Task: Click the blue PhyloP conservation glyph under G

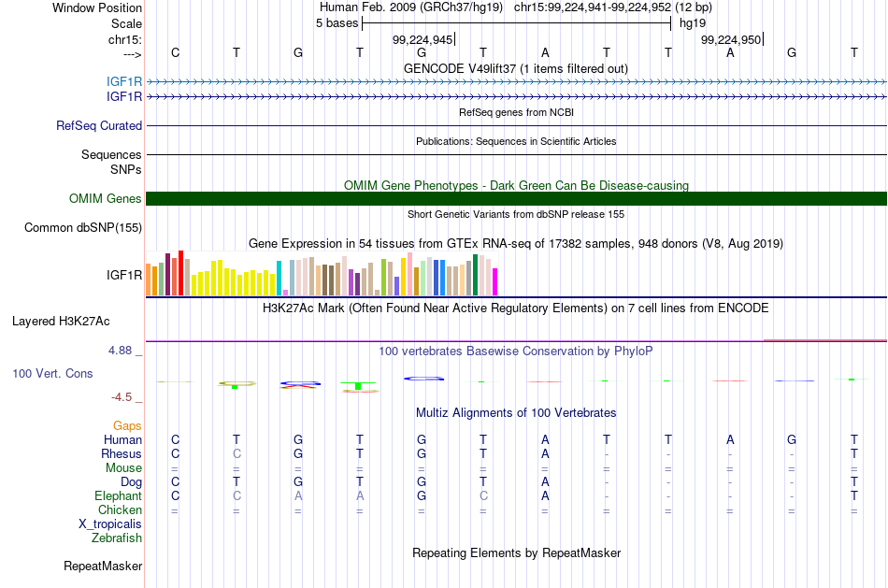Action: tap(423, 379)
